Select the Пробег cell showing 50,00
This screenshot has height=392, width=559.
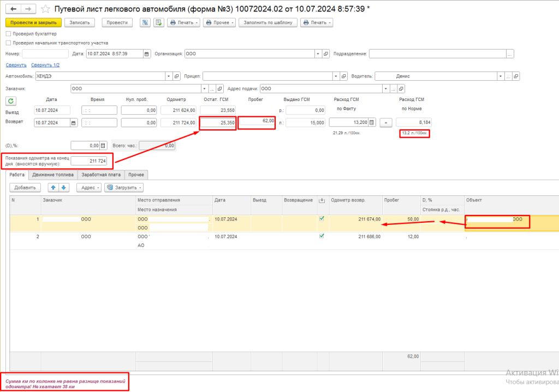click(401, 219)
